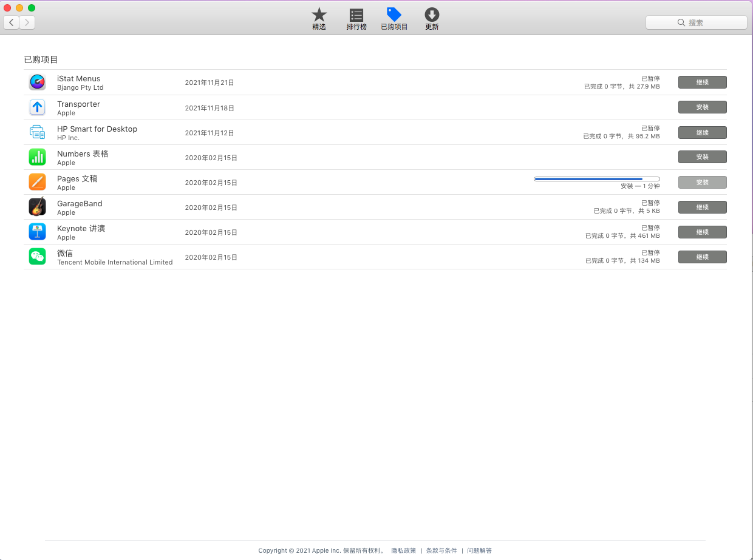Resume the iStat Menus download
The image size is (753, 560).
pyautogui.click(x=702, y=83)
